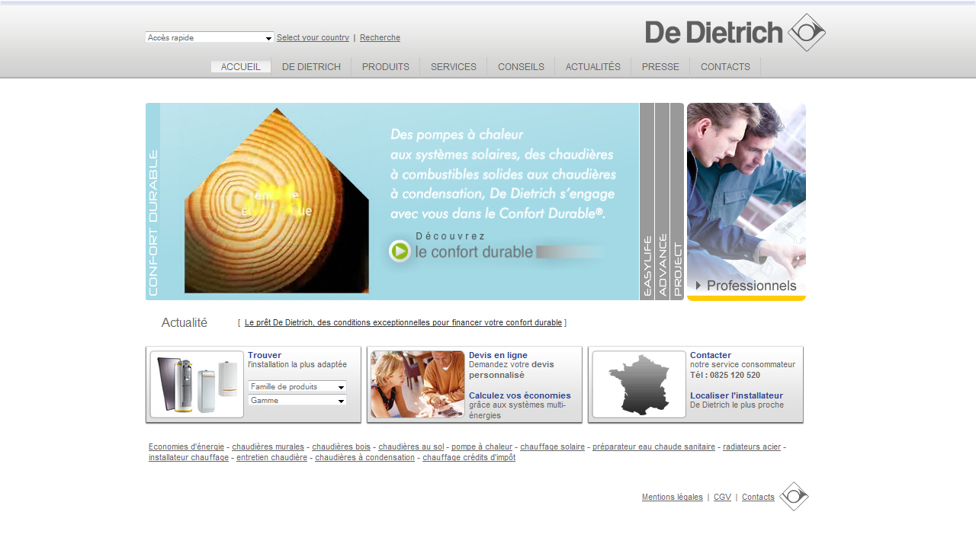Open the CONFORT DURABLE vertical tab
The image size is (976, 560).
point(152,202)
